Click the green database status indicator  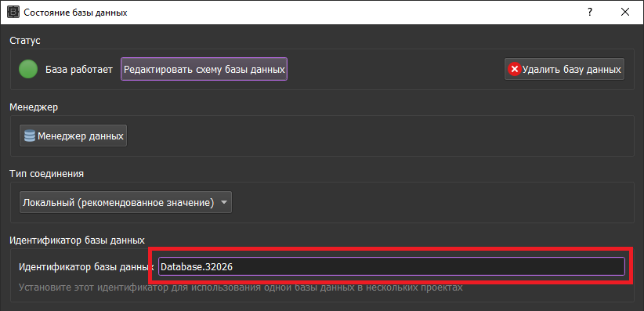(x=28, y=69)
